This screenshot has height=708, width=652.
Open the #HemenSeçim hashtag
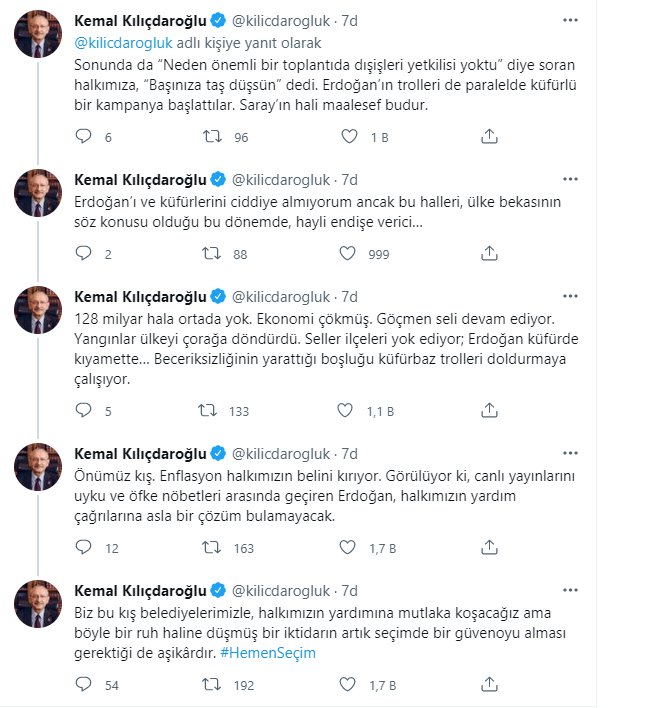268,653
